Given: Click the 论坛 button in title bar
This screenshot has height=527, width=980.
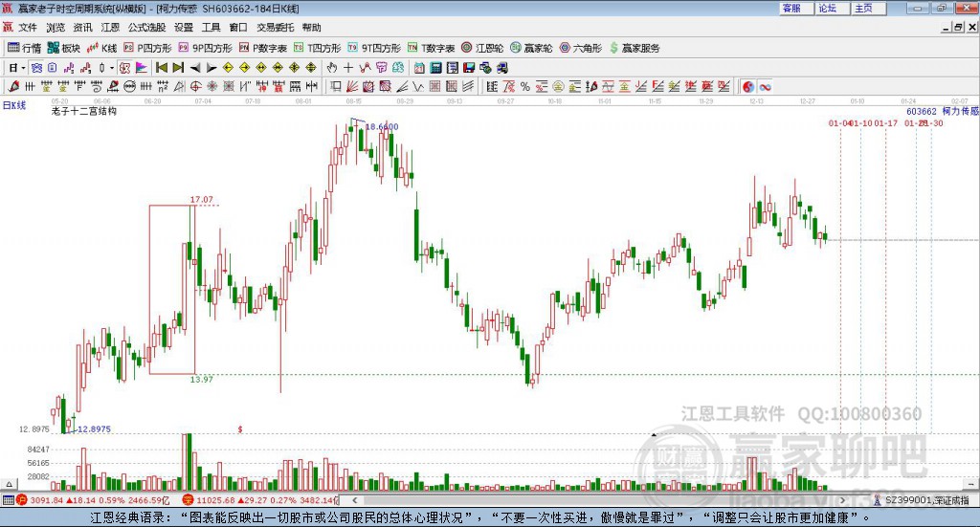Looking at the screenshot, I should point(831,8).
